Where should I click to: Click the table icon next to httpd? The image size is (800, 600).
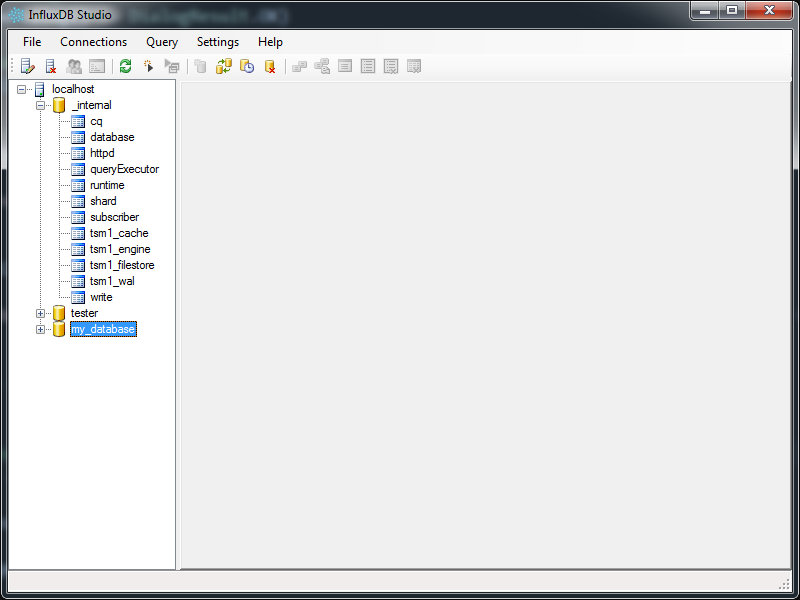click(x=78, y=153)
